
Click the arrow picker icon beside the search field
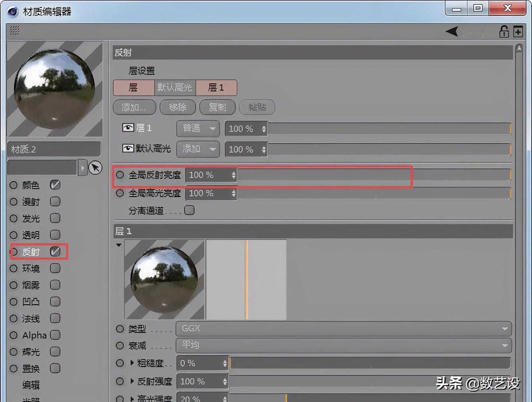(95, 167)
